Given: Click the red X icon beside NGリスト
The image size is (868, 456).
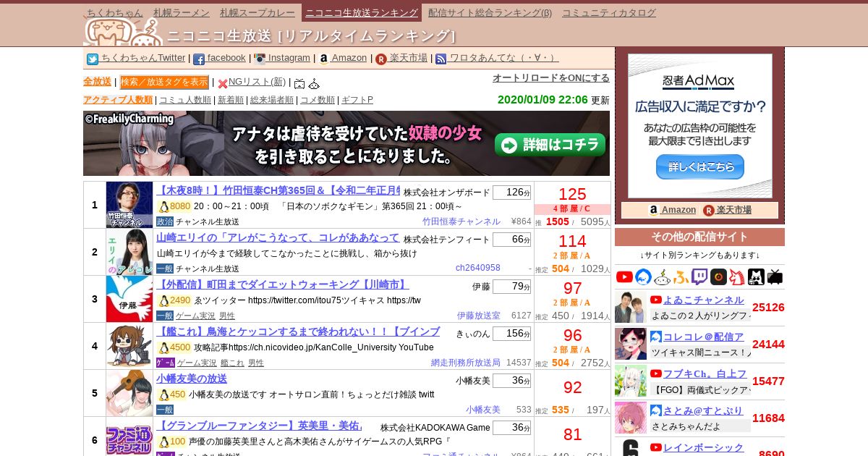Looking at the screenshot, I should [x=223, y=84].
